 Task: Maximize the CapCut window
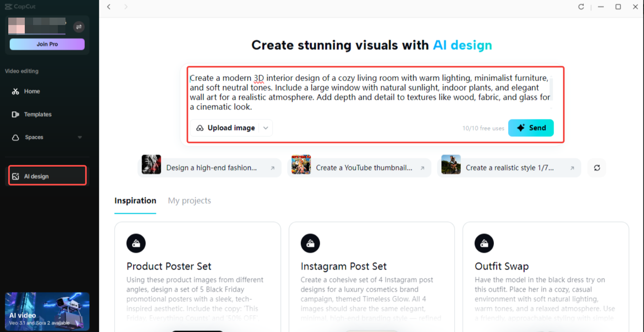(x=618, y=7)
